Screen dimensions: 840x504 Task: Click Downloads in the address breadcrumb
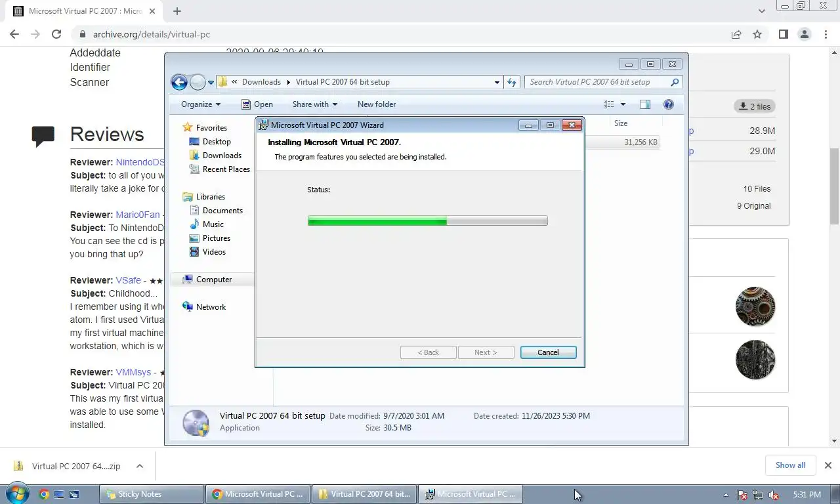[261, 82]
